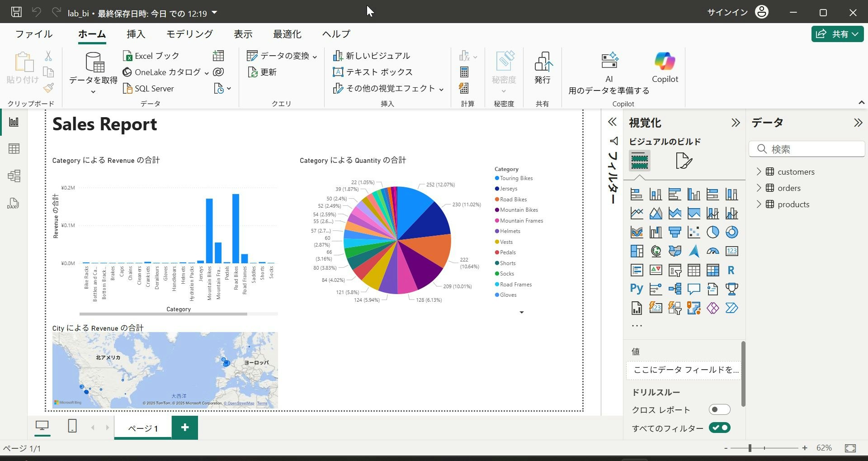Expand the products table
The width and height of the screenshot is (868, 461).
click(x=759, y=204)
